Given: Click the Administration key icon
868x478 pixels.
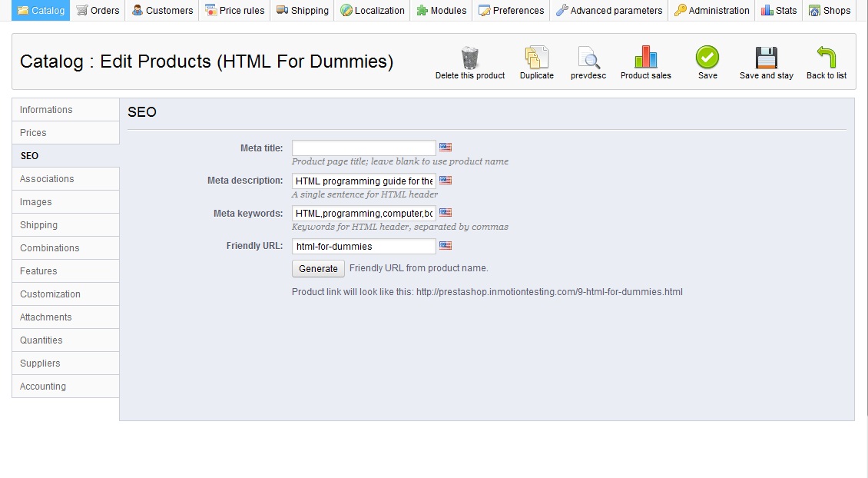Looking at the screenshot, I should click(681, 10).
